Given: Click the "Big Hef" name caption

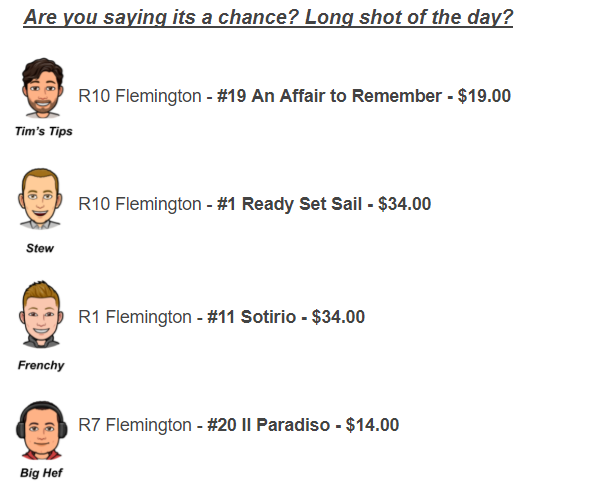Looking at the screenshot, I should (41, 473).
